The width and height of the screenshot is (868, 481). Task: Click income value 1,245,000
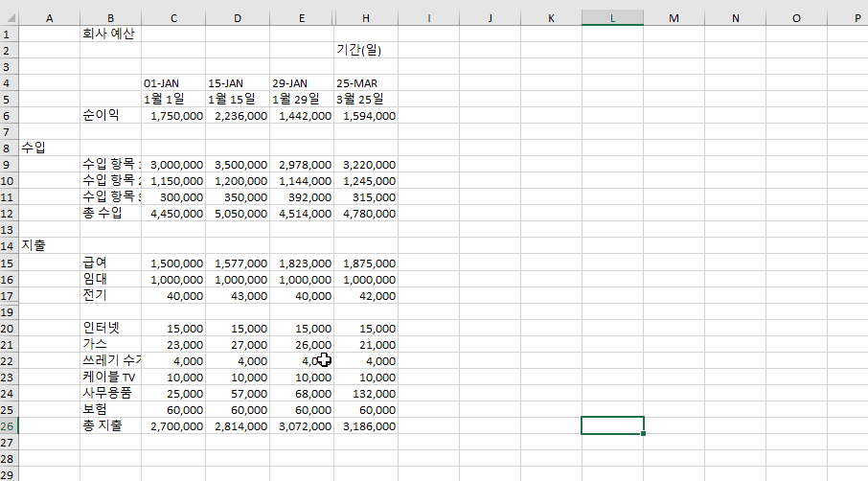pos(366,181)
